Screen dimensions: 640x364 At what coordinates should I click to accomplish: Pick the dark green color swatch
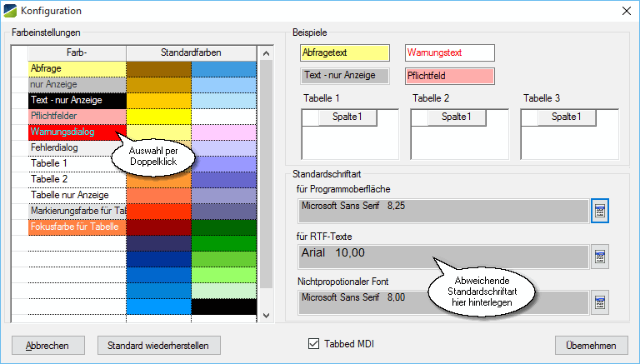(225, 227)
